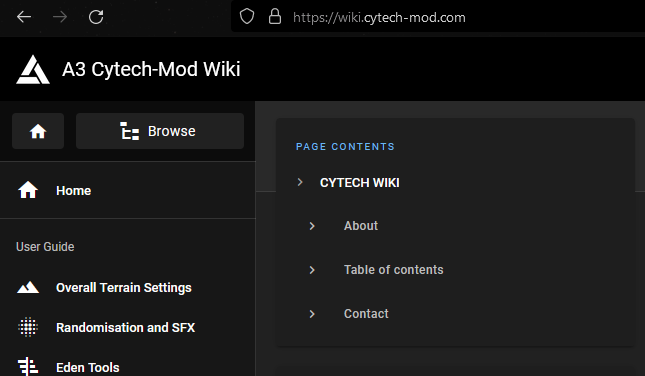Click the home icon button in sidebar

38,131
